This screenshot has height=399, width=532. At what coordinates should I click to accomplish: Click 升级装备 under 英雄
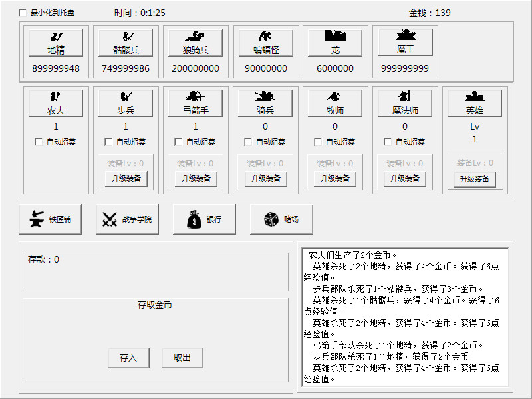pos(475,179)
